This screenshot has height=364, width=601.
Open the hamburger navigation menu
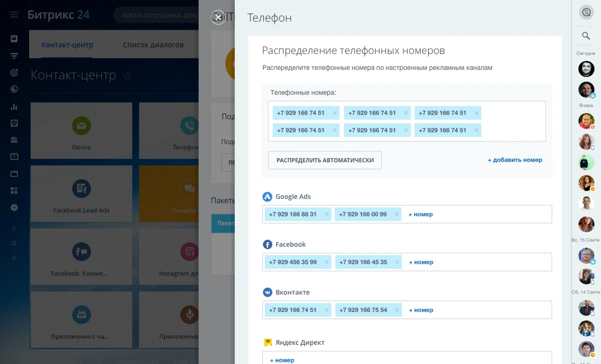pyautogui.click(x=14, y=14)
